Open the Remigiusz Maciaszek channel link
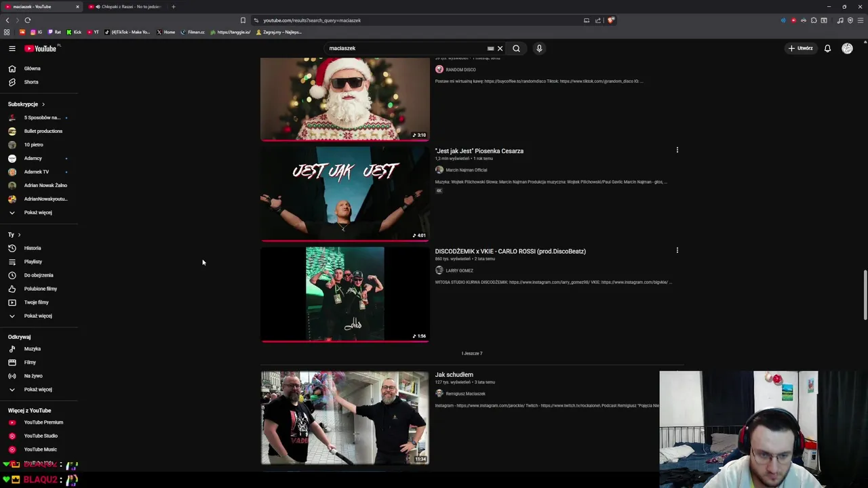 (x=465, y=394)
